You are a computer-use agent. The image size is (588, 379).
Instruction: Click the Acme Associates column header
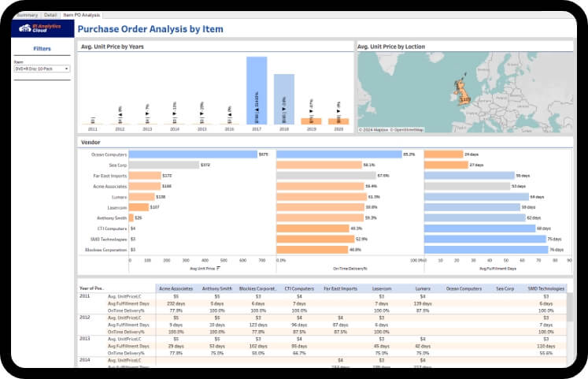(x=176, y=288)
